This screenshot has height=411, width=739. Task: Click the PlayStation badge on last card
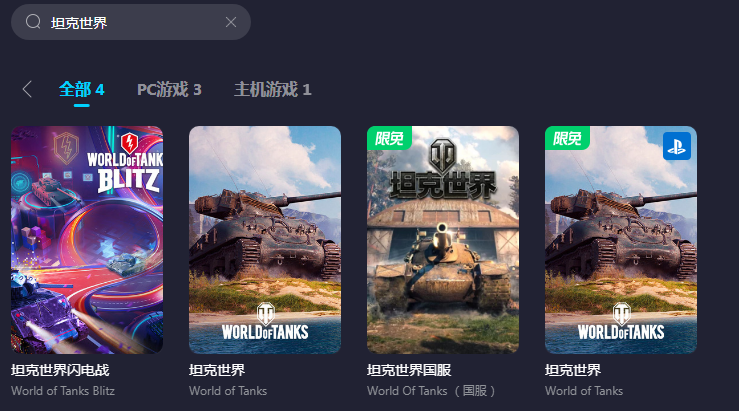click(677, 146)
